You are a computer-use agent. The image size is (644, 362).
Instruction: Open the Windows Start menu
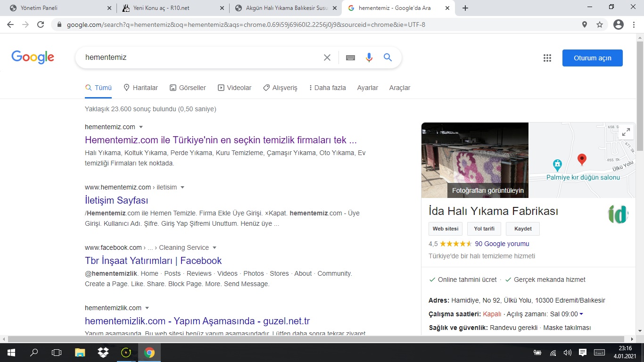(x=11, y=353)
